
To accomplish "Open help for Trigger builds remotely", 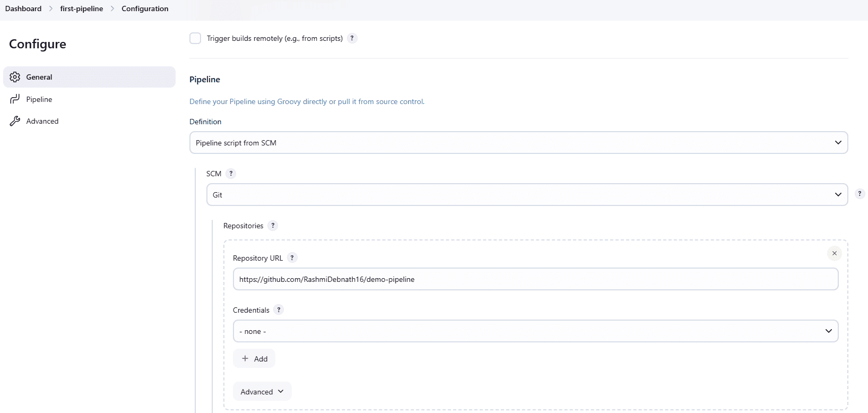I will click(x=352, y=38).
